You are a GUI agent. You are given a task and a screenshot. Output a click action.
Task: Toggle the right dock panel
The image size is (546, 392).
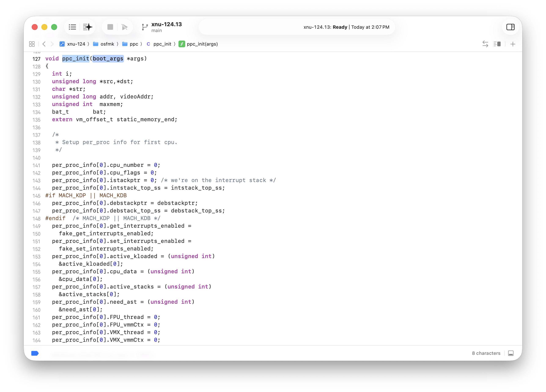point(511,27)
